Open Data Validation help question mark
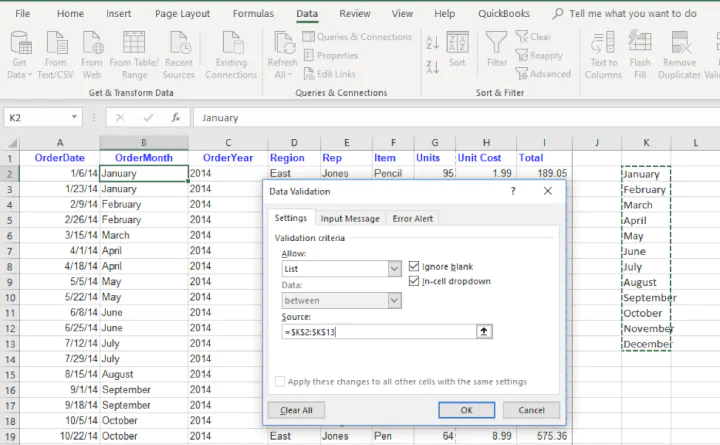720x445 pixels. 513,191
